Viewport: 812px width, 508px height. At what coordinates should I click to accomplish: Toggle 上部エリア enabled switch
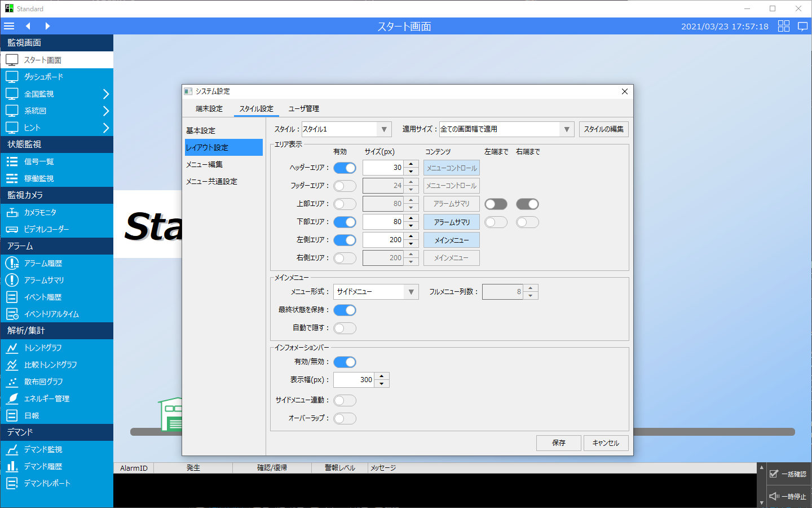click(345, 204)
